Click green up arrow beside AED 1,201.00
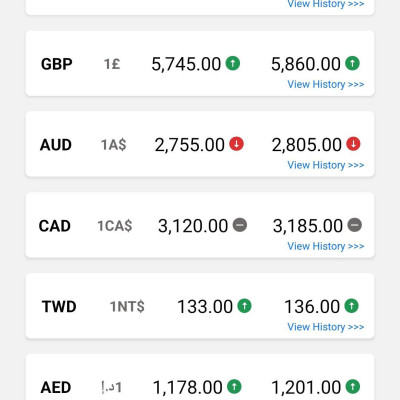The width and height of the screenshot is (400, 400). click(x=353, y=386)
